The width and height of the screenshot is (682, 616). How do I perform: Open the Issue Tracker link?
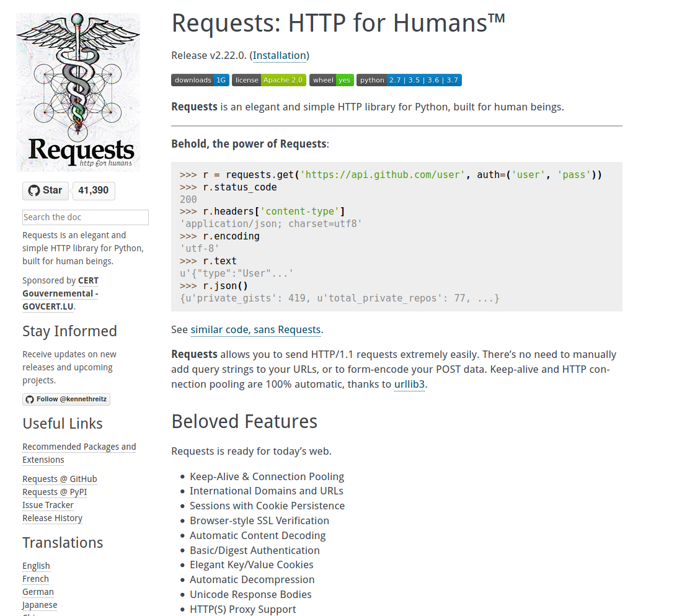[x=48, y=505]
